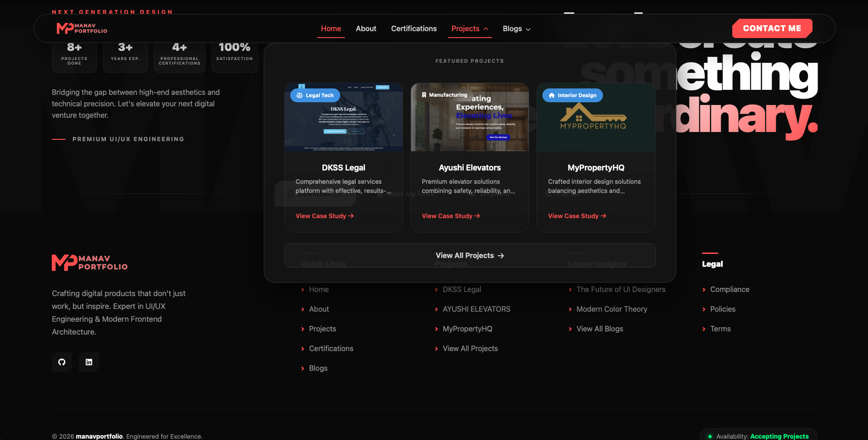The image size is (868, 440).
Task: Click the footer Manav Portfolio logo
Action: pyautogui.click(x=90, y=263)
